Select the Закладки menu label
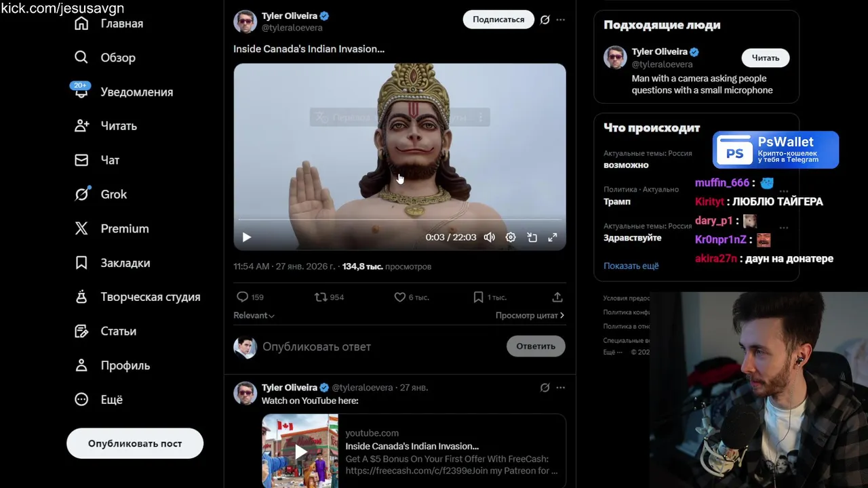This screenshot has width=868, height=488. (125, 263)
